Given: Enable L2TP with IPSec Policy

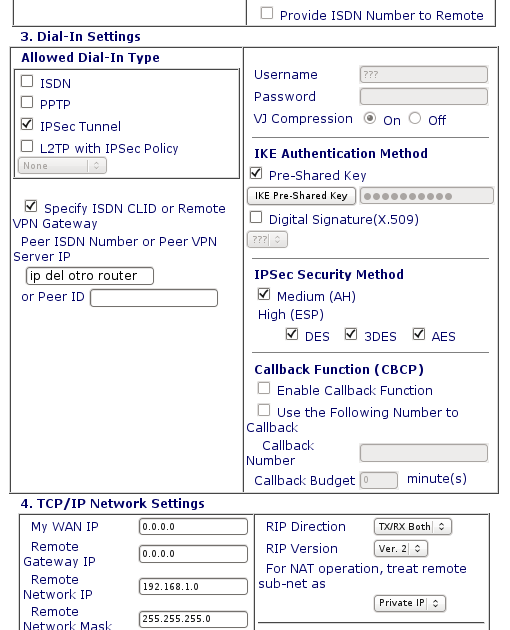Looking at the screenshot, I should point(27,146).
